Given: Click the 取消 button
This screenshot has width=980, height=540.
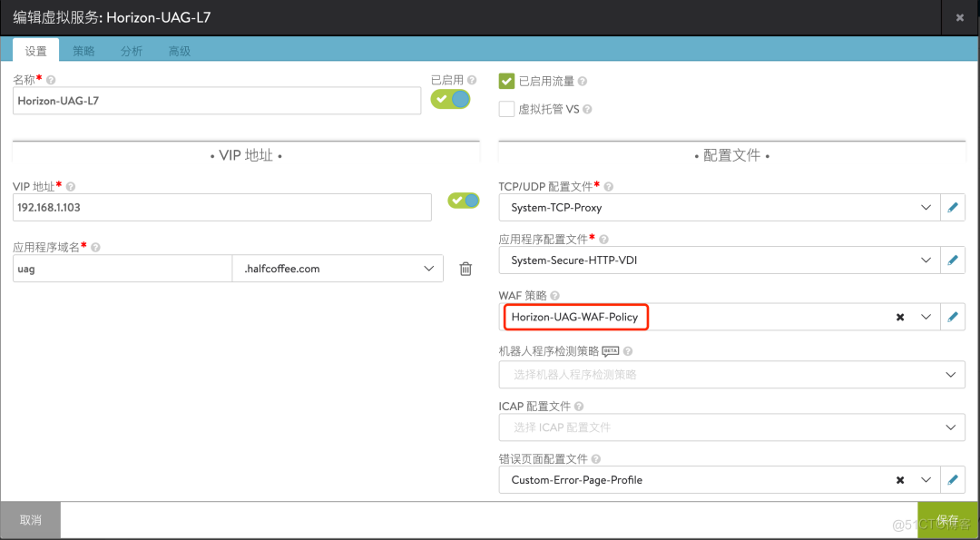Looking at the screenshot, I should point(30,519).
